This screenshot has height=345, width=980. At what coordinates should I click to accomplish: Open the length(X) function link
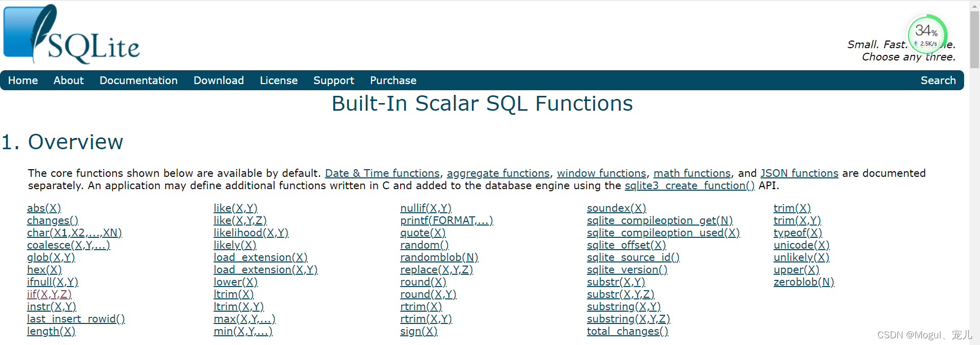click(x=51, y=331)
